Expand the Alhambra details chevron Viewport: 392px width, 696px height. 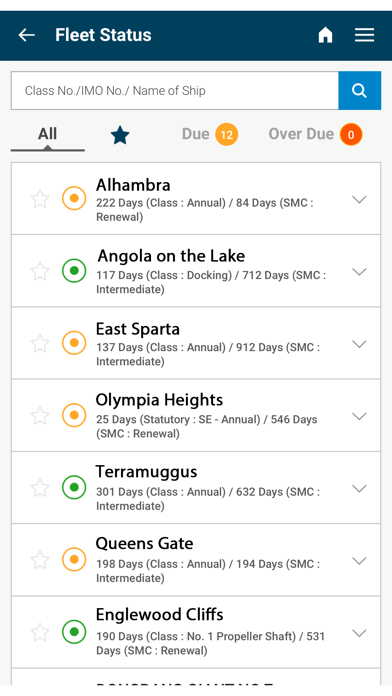point(359,199)
